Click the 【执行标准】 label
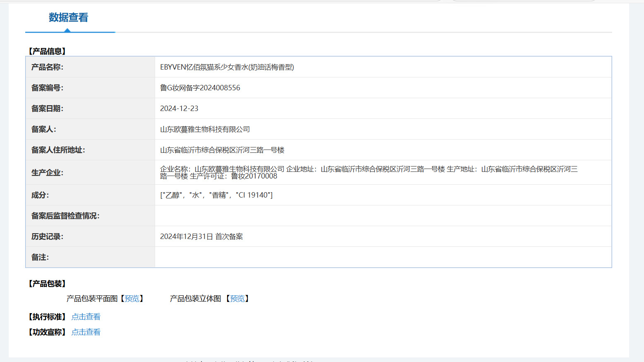The width and height of the screenshot is (644, 362). coord(47,317)
